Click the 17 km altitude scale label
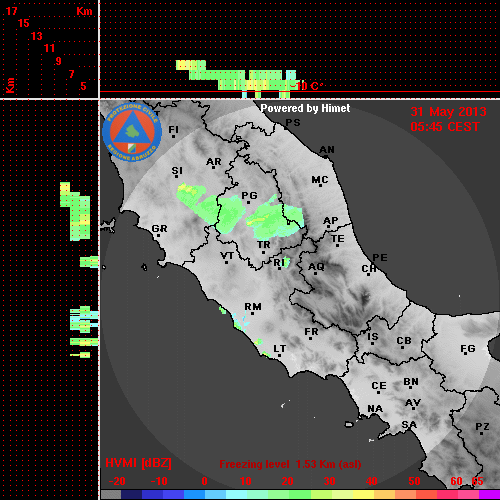The width and height of the screenshot is (500, 500). 11,11
